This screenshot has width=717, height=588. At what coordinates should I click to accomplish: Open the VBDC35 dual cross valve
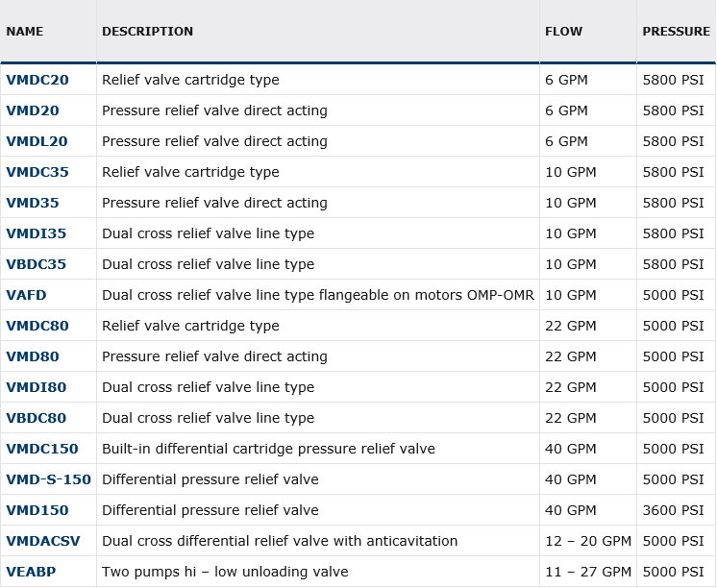[x=37, y=264]
